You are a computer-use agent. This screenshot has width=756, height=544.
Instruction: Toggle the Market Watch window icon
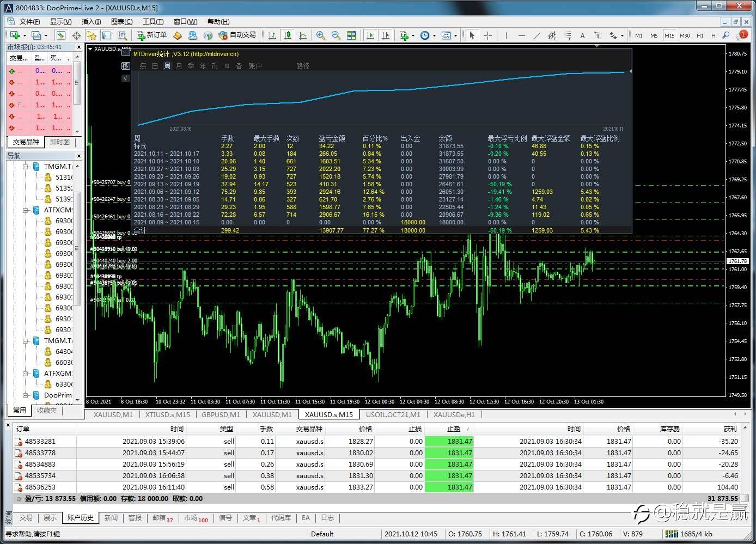tap(60, 35)
